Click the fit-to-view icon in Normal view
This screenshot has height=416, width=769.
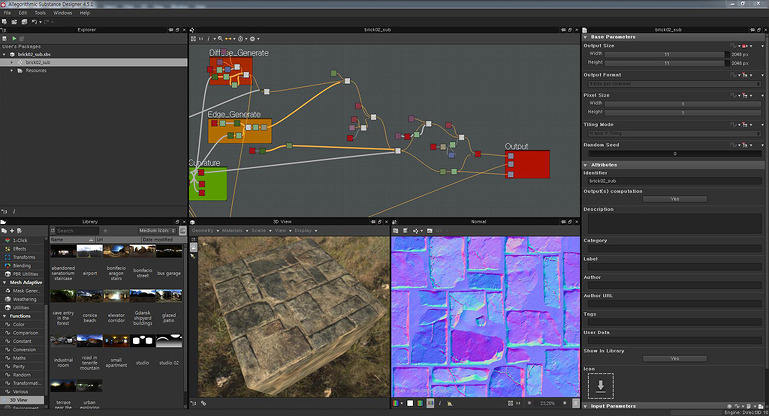pos(511,403)
